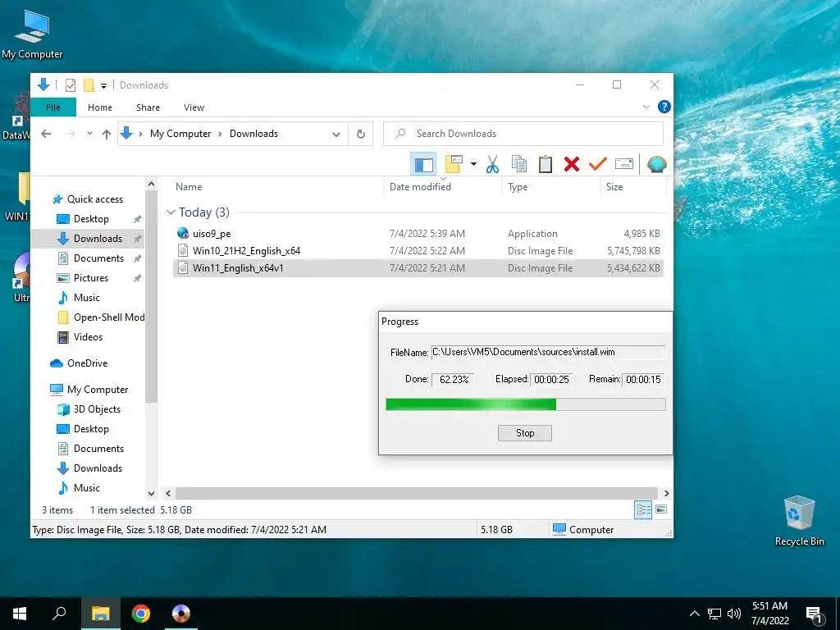
Task: Expand the ribbon with the chevron
Action: click(646, 107)
